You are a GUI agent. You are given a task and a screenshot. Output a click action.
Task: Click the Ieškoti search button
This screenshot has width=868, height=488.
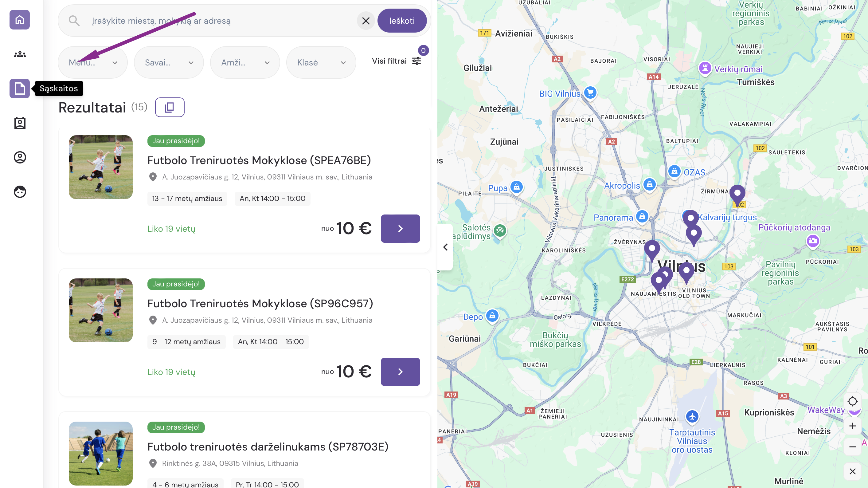coord(402,21)
